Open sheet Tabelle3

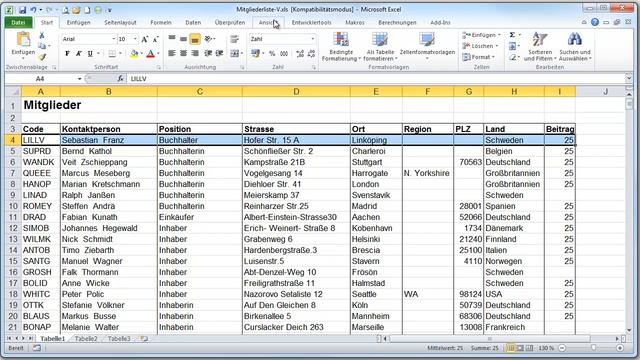point(119,339)
